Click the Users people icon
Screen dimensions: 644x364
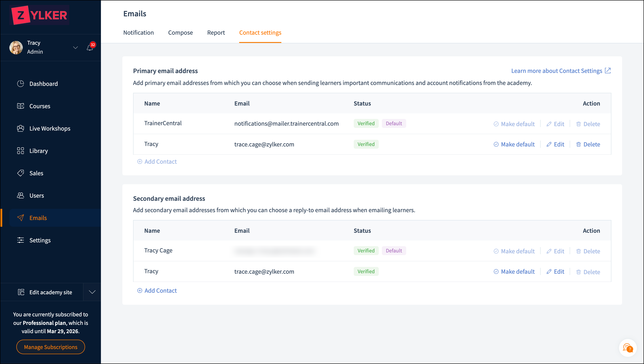[x=21, y=195]
